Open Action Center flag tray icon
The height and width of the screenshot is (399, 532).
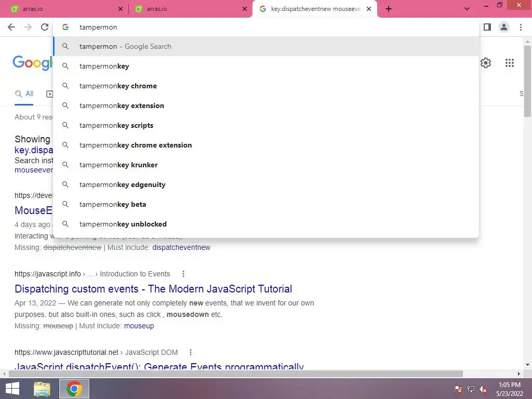tap(458, 389)
